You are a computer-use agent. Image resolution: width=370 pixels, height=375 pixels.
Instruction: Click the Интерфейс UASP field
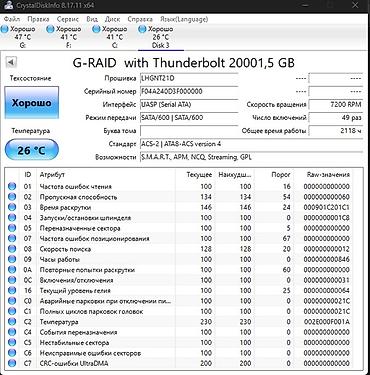click(x=189, y=104)
